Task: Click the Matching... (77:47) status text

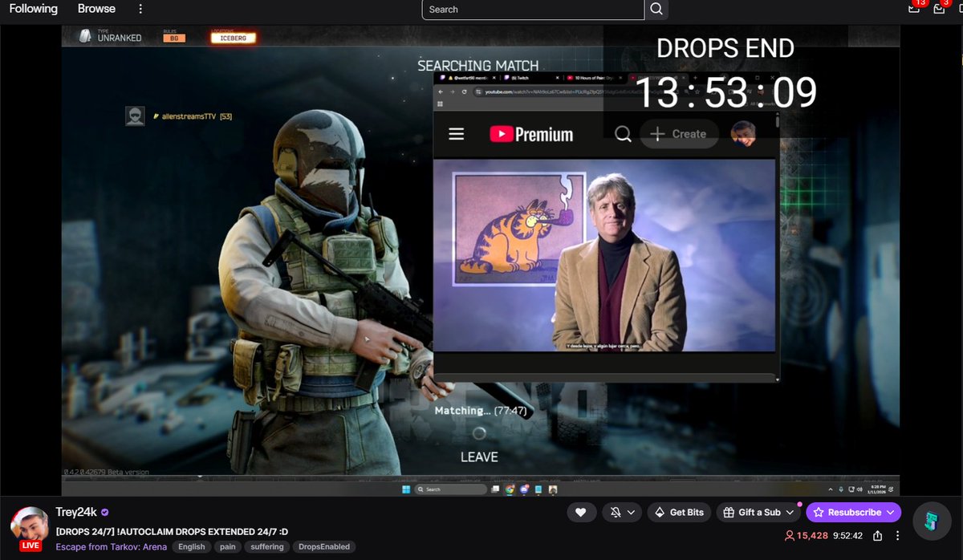Action: [480, 410]
